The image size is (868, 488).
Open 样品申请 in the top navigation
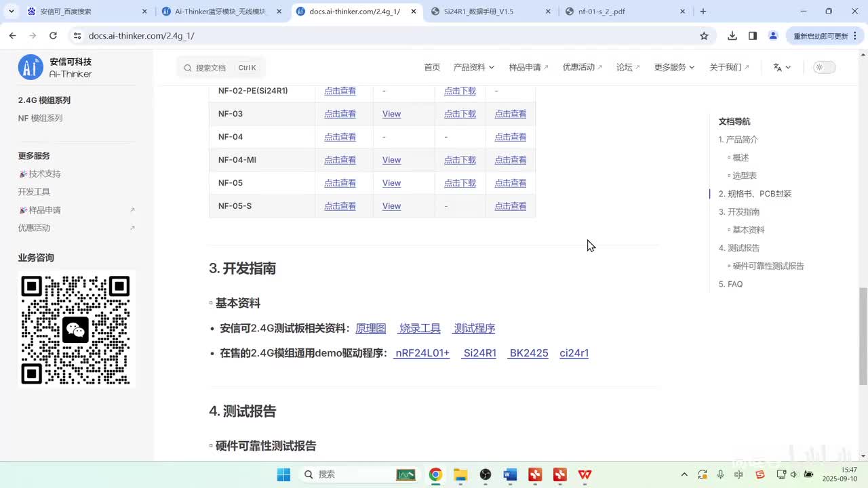[529, 67]
